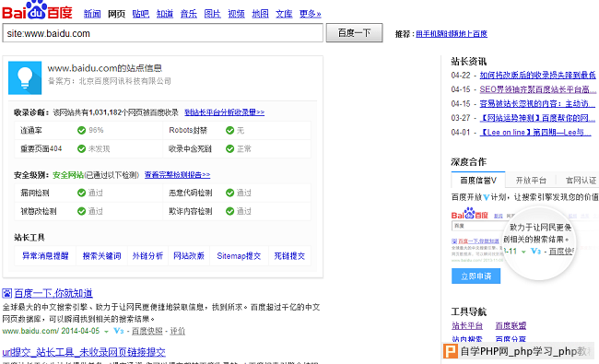The width and height of the screenshot is (599, 364).
Task: Click the 评价 link in first result
Action: [x=177, y=331]
